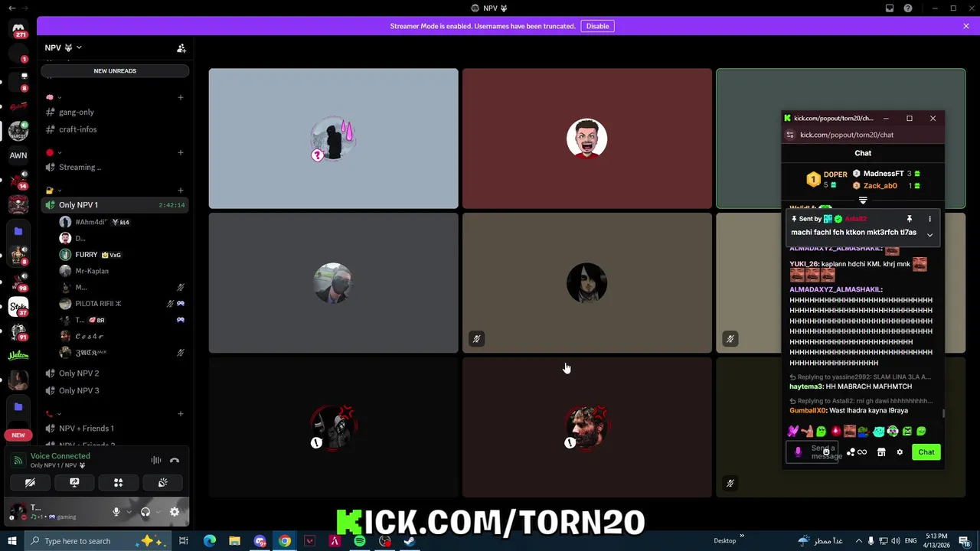The width and height of the screenshot is (980, 551).
Task: Collapse the brain emoji channel category
Action: pos(54,97)
